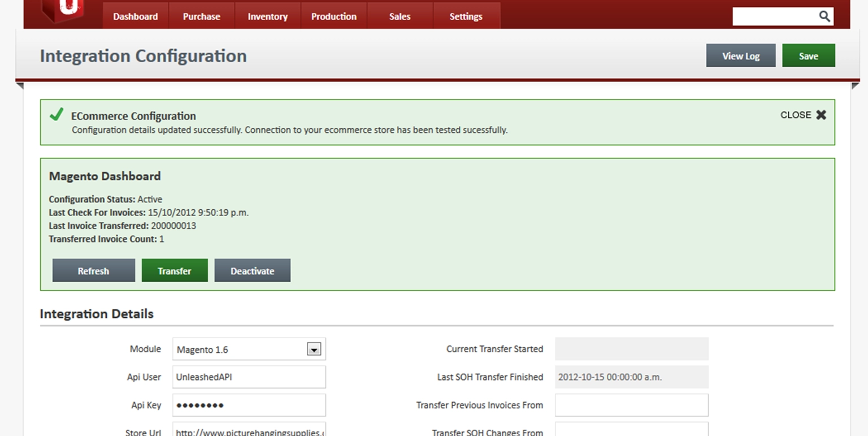
Task: Click the Api Key password field
Action: [249, 405]
